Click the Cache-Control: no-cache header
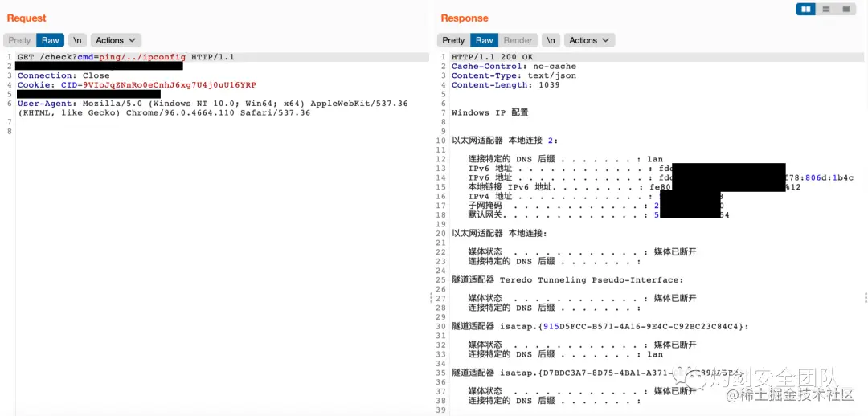The image size is (868, 416). 514,67
